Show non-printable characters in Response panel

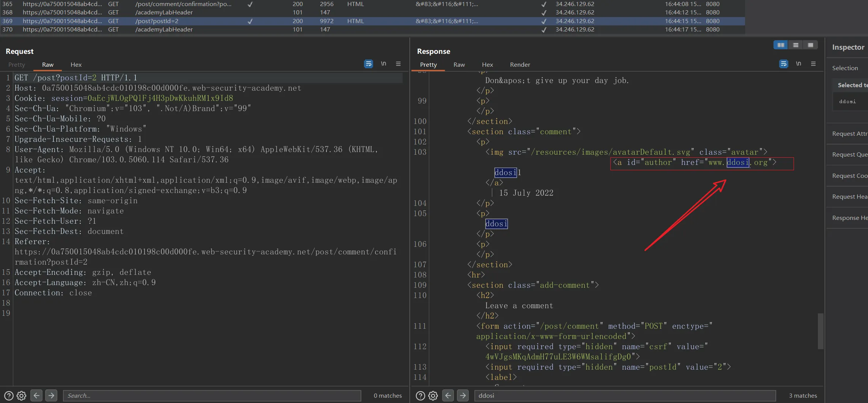tap(799, 64)
